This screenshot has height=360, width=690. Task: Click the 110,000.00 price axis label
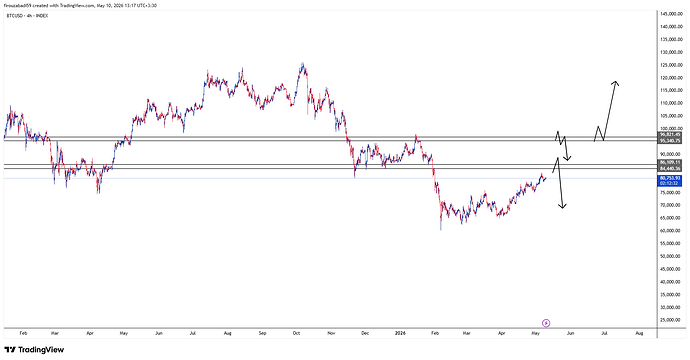click(x=671, y=103)
